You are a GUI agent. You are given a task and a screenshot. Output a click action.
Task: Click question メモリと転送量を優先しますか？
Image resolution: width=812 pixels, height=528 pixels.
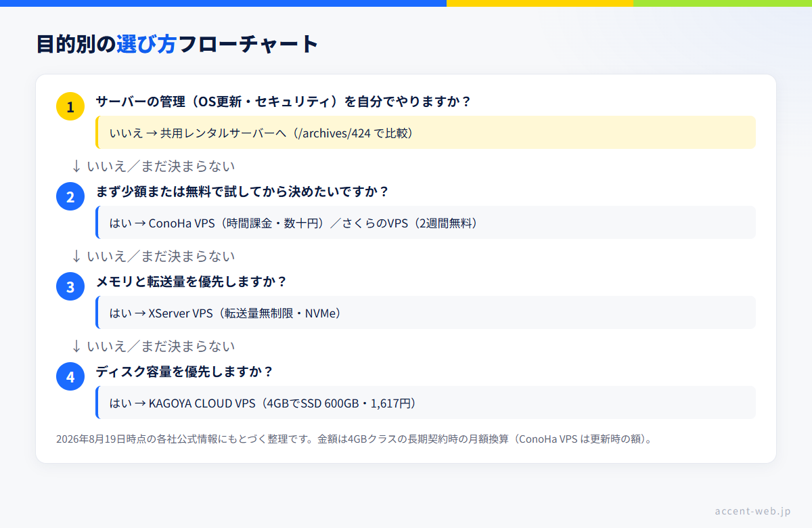191,282
